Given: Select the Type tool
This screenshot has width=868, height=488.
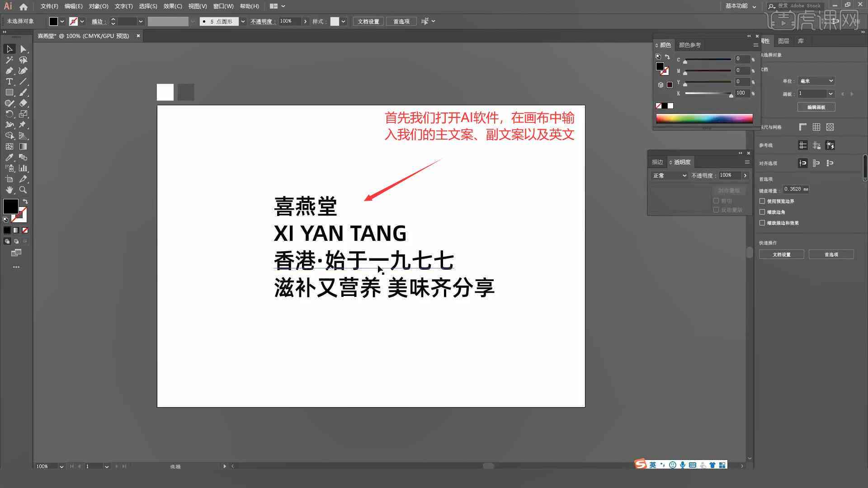Looking at the screenshot, I should pos(9,81).
